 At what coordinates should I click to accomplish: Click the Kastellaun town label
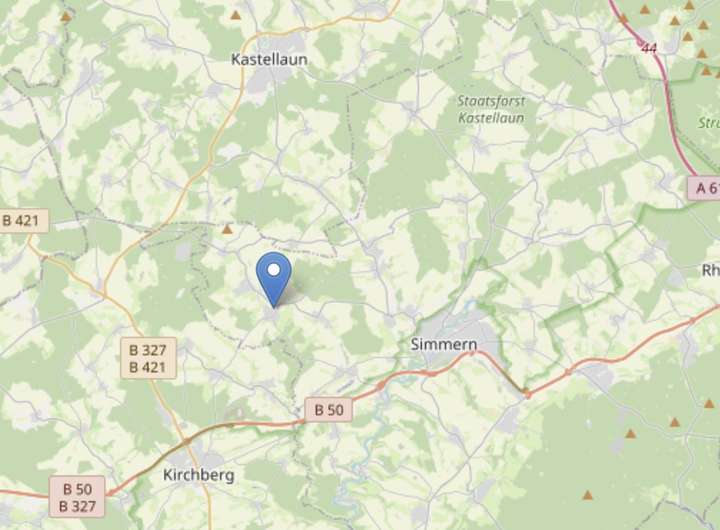[x=269, y=59]
